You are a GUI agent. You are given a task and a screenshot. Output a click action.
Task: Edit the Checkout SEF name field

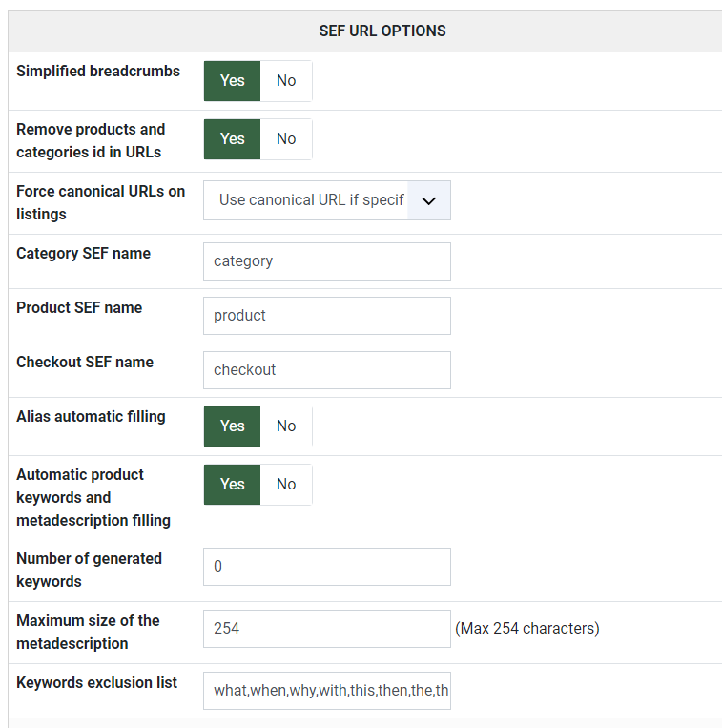(326, 370)
